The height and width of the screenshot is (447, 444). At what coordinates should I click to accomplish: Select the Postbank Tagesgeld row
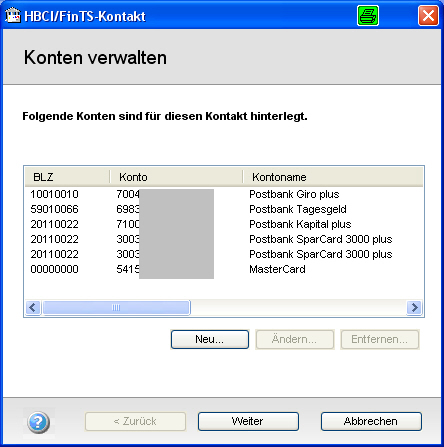(224, 209)
